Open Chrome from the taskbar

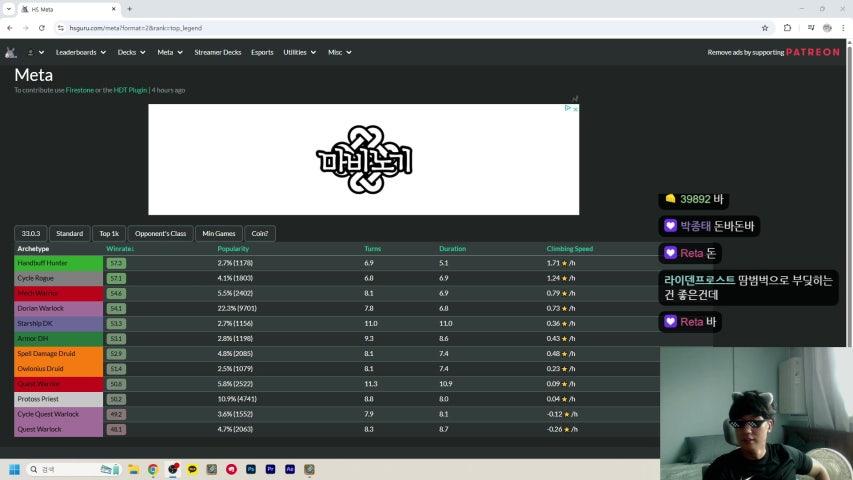(x=153, y=469)
